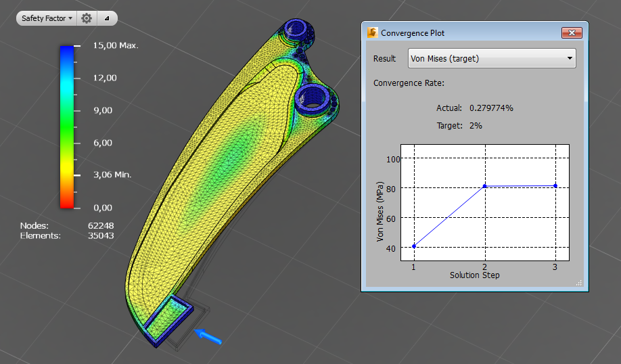
Task: Click the solution step 1 data point
Action: [x=414, y=246]
